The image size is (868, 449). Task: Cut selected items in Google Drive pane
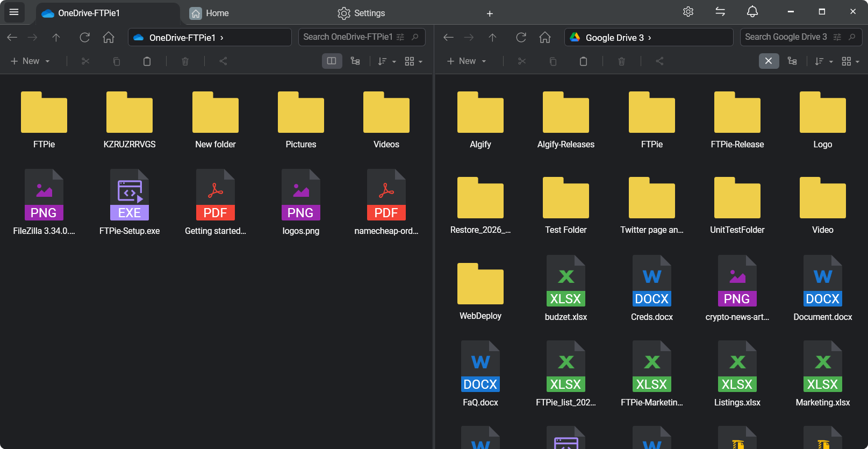522,61
